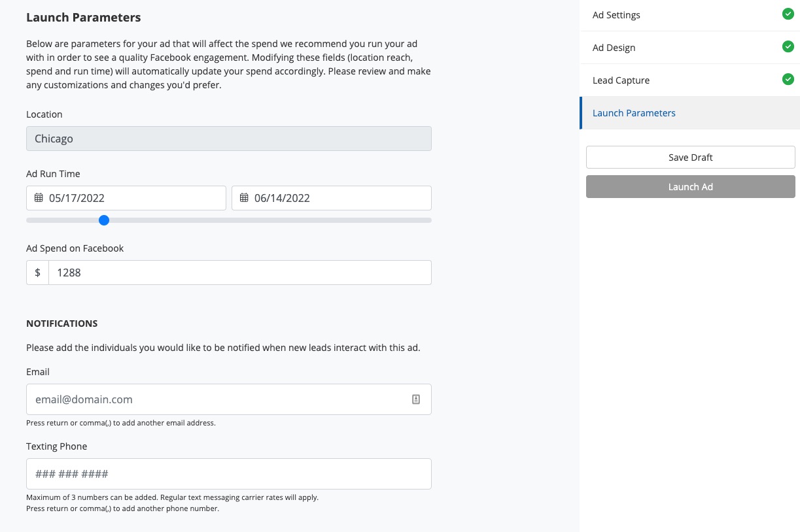Click the contact card icon in Email field
The height and width of the screenshot is (532, 800).
coord(416,399)
